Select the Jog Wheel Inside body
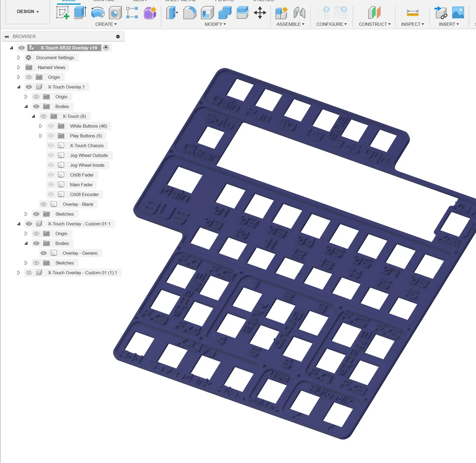 (x=87, y=165)
